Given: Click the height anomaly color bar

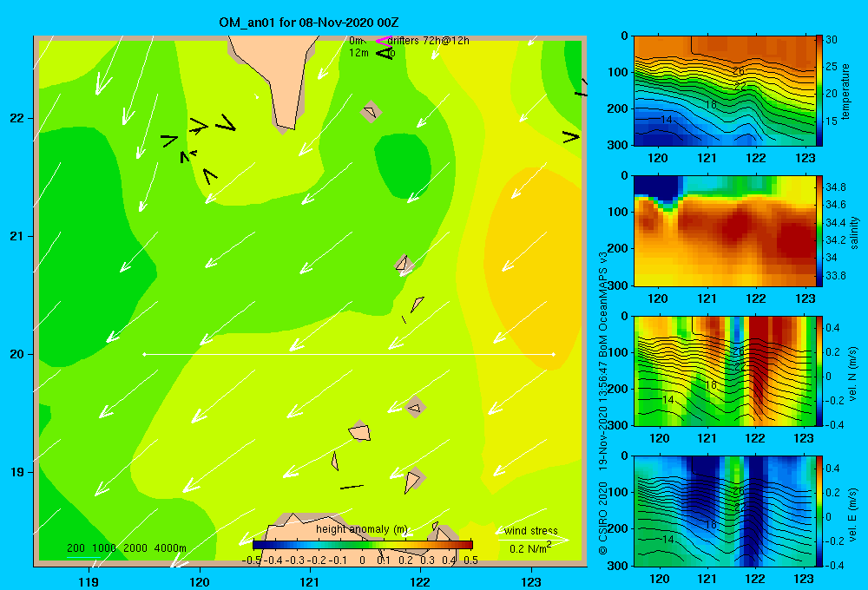Looking at the screenshot, I should (363, 545).
